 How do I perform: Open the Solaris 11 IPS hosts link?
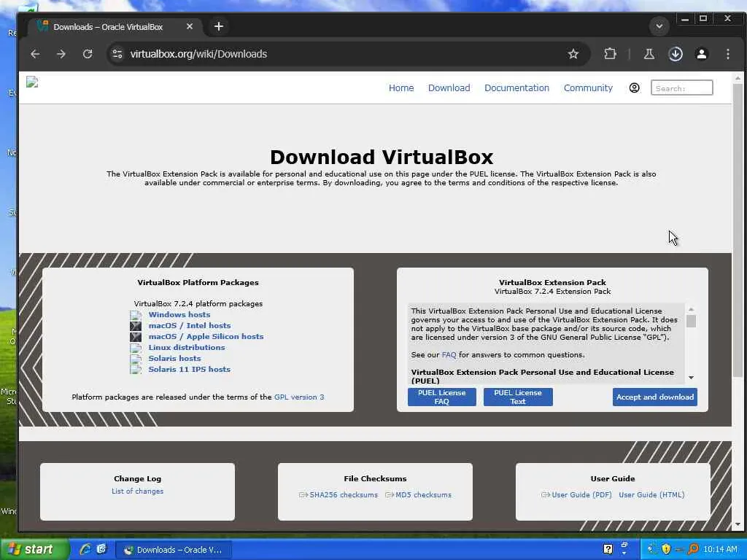point(189,370)
